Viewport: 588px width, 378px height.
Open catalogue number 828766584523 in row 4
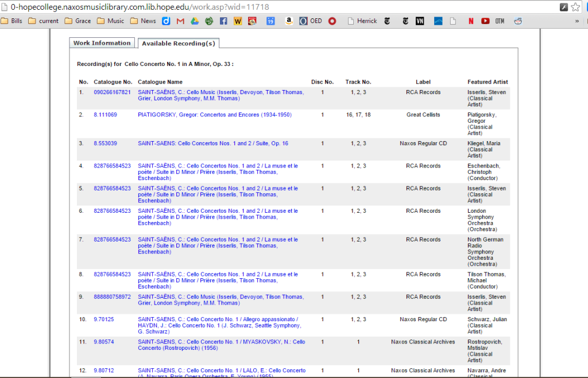coord(112,166)
